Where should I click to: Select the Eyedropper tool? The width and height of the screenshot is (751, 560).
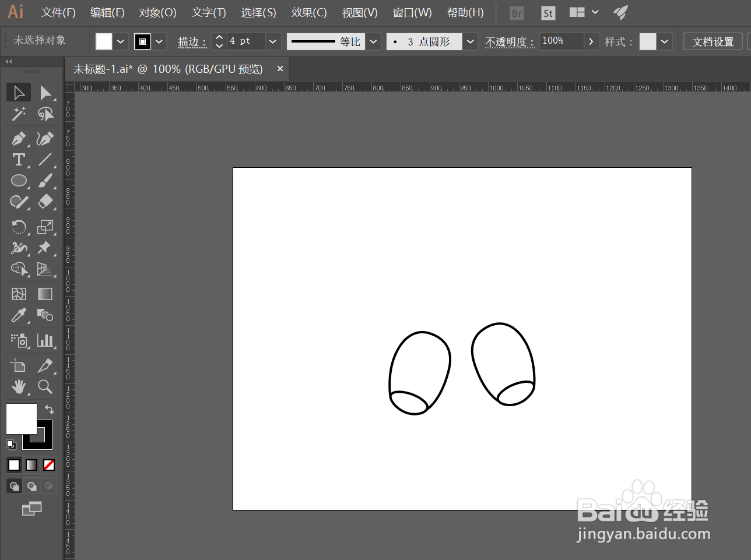point(19,315)
